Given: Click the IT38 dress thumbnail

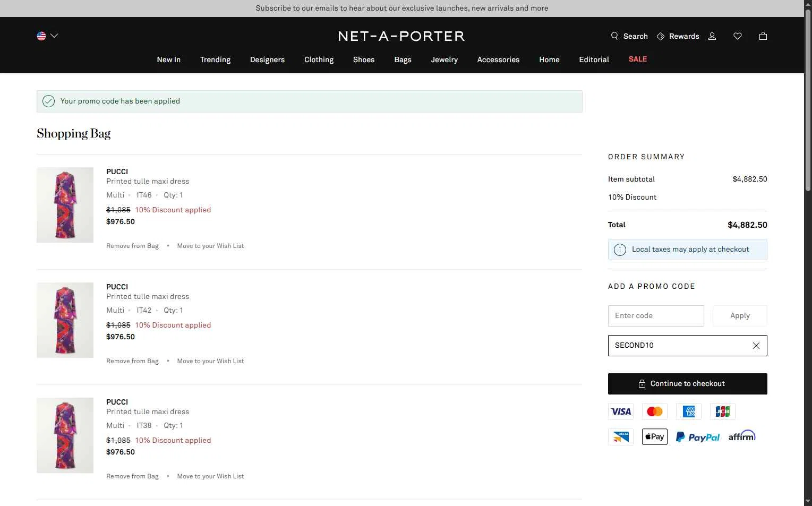Looking at the screenshot, I should coord(65,435).
